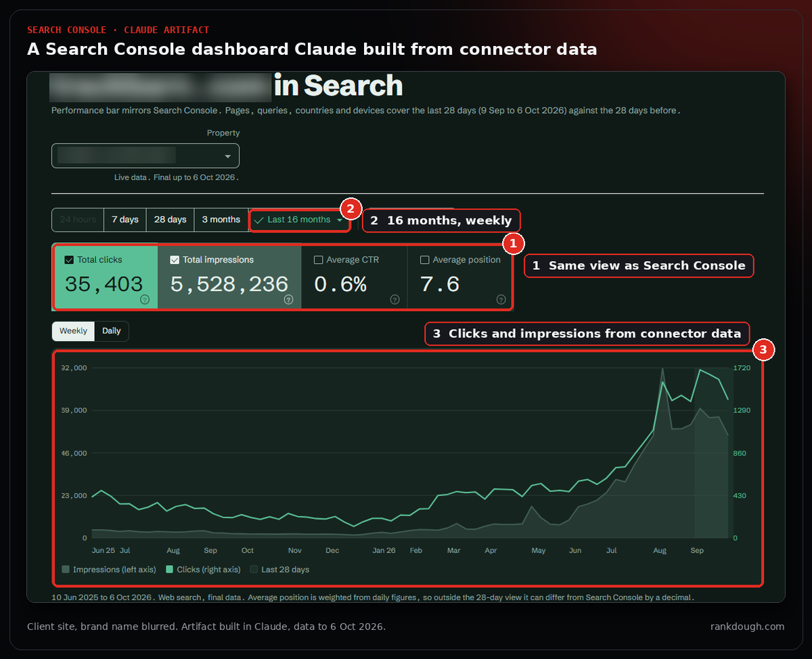
Task: Switch to the 7 days range
Action: pyautogui.click(x=125, y=220)
